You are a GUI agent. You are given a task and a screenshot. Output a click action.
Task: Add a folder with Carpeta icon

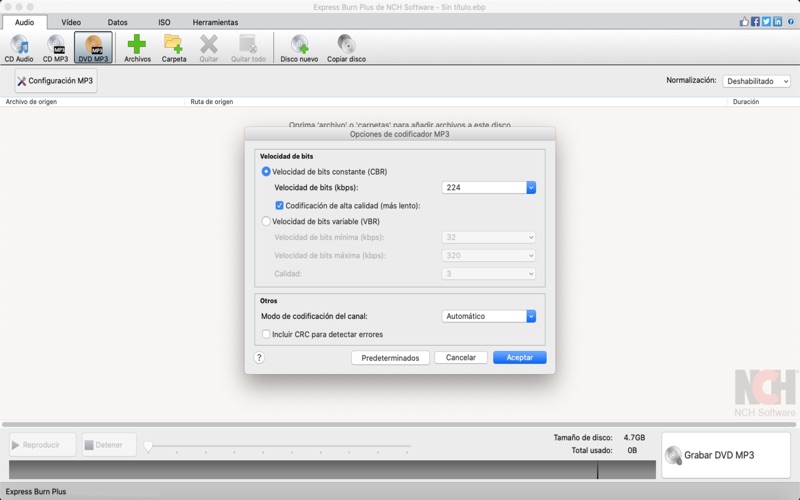coord(174,48)
